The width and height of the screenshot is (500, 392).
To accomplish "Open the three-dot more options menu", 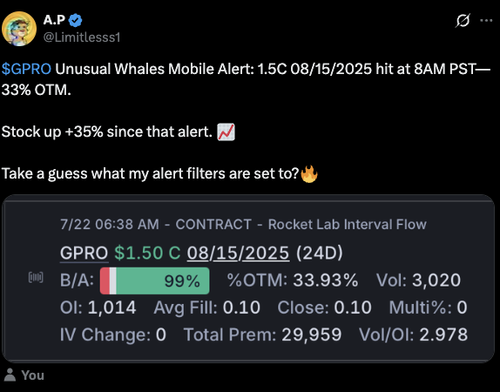I will [x=486, y=21].
